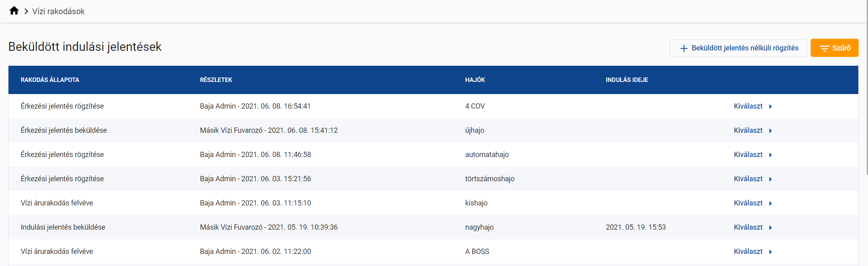Click the Részletek column header
The height and width of the screenshot is (266, 868).
coord(216,80)
